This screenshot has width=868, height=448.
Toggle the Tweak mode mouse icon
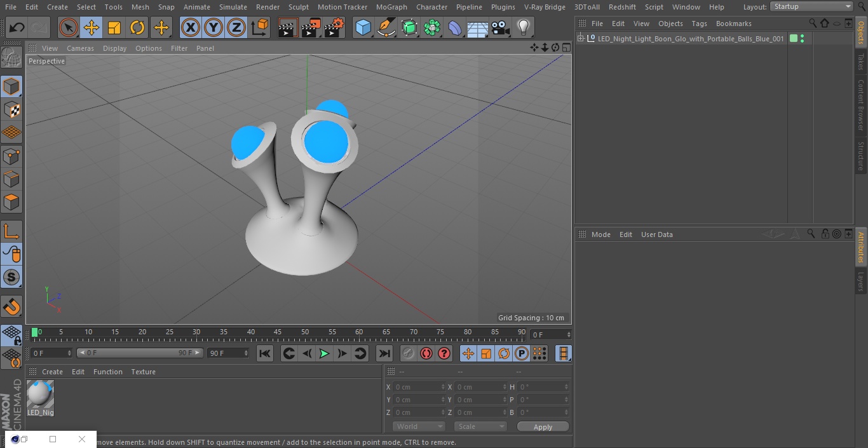point(11,254)
